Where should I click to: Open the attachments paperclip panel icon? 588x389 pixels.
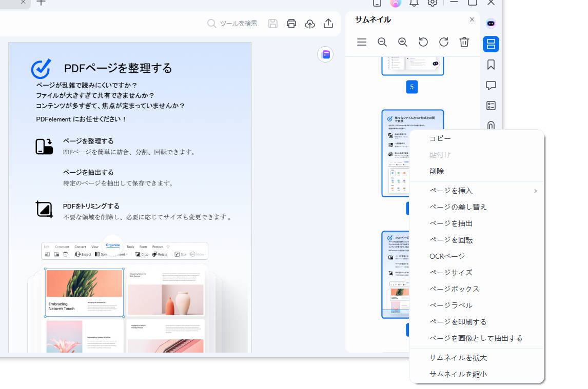pyautogui.click(x=491, y=126)
